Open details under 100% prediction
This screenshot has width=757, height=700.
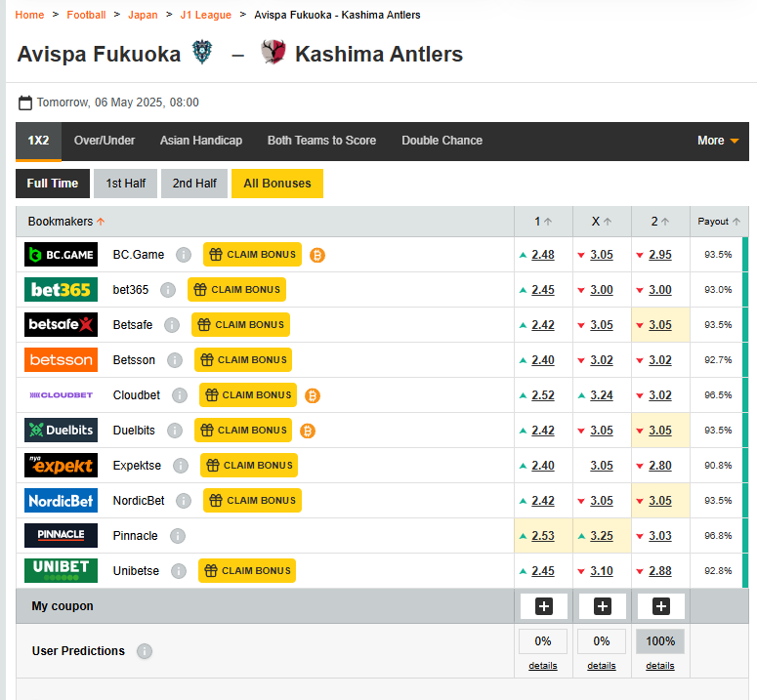tap(660, 666)
